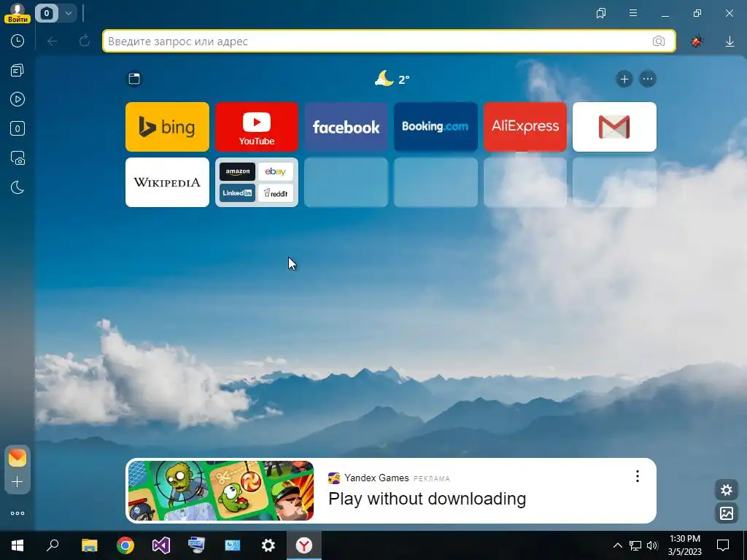This screenshot has height=560, width=747.
Task: Open Visual Studio from taskbar
Action: click(x=161, y=545)
